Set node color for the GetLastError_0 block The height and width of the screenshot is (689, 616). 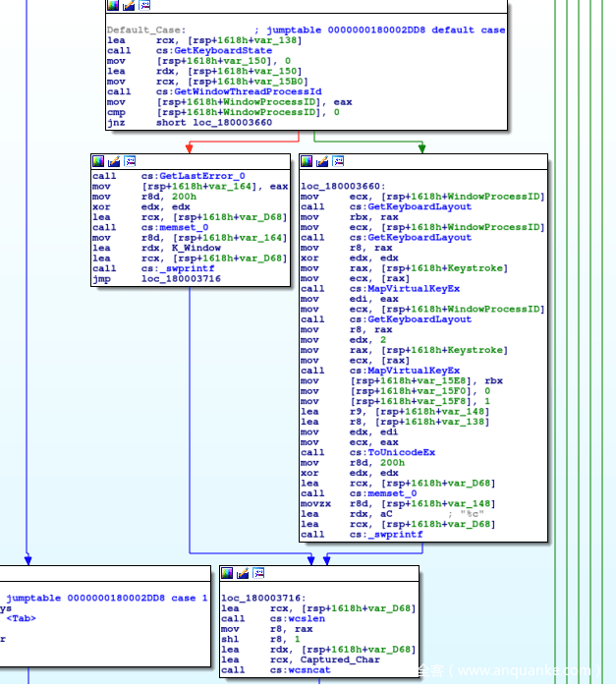tap(98, 160)
